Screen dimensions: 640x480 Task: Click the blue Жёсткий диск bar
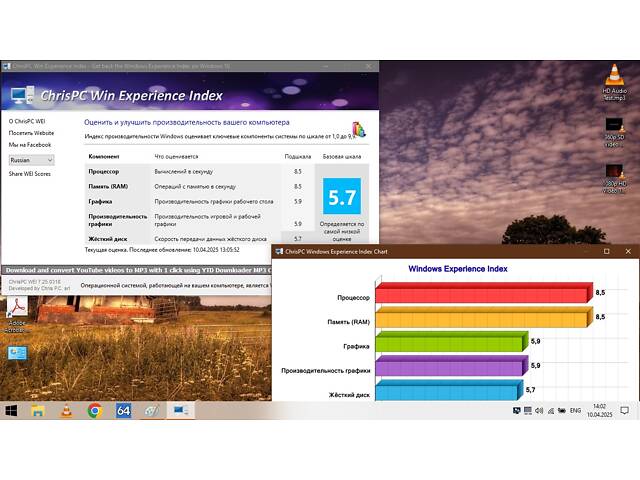point(449,390)
